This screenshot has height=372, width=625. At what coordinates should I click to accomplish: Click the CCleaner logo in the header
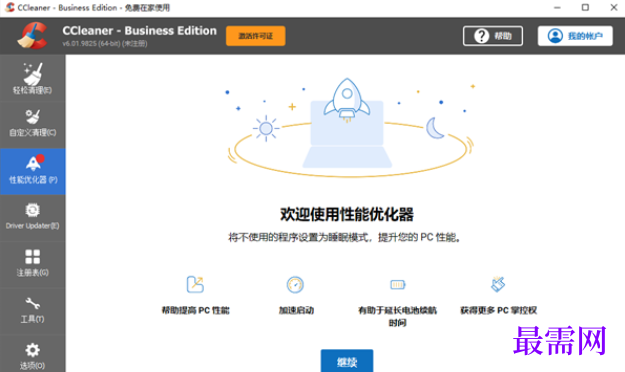pyautogui.click(x=32, y=35)
